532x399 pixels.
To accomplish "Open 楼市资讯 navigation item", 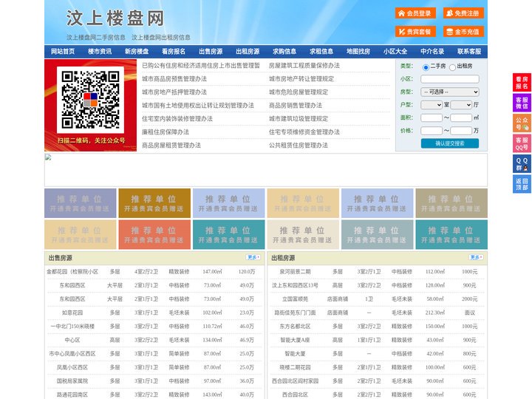I will [x=100, y=52].
